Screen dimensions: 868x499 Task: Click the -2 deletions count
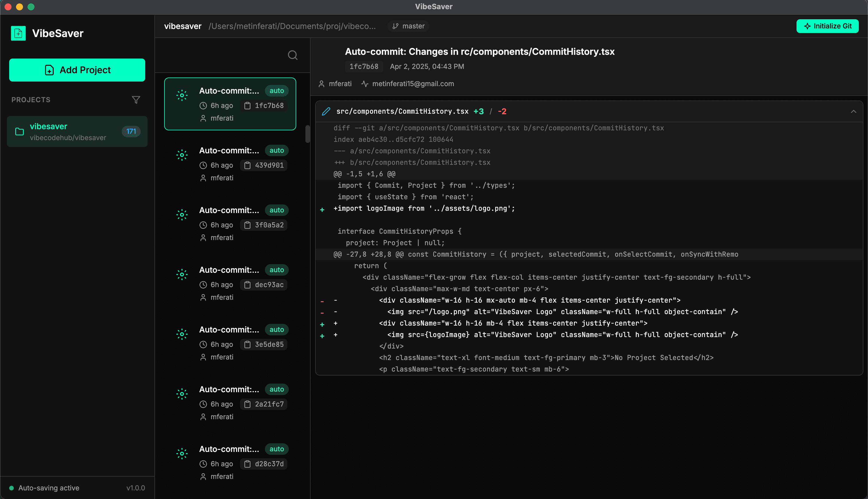pos(502,111)
